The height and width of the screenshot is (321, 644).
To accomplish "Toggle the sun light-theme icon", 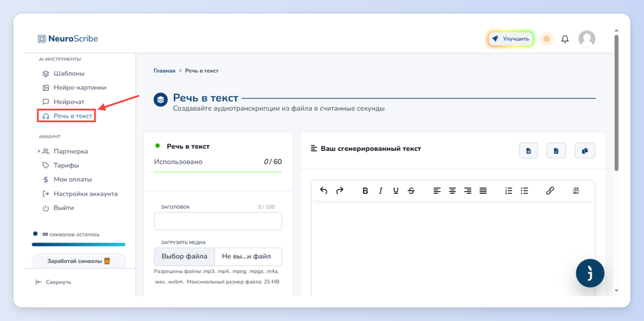I will (x=546, y=39).
